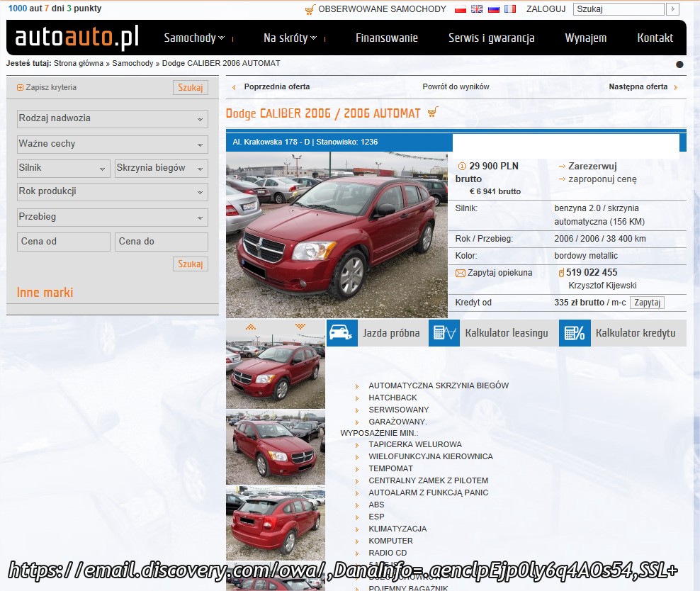Click the envelope icon beside Zapytaj opiekuna
Image resolution: width=700 pixels, height=591 pixels.
click(461, 274)
